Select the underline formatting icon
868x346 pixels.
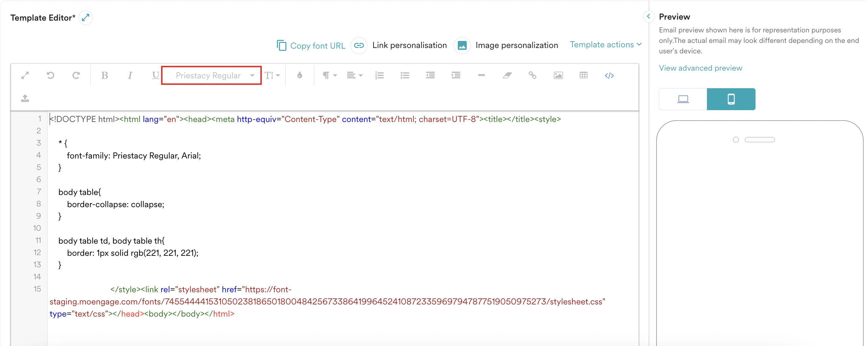155,75
